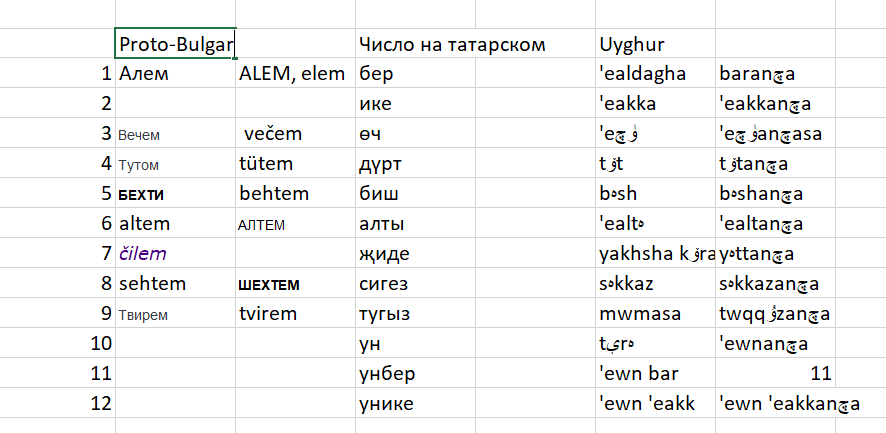This screenshot has width=886, height=433.
Task: Click the cell with 'mwmasa'
Action: pyautogui.click(x=655, y=313)
